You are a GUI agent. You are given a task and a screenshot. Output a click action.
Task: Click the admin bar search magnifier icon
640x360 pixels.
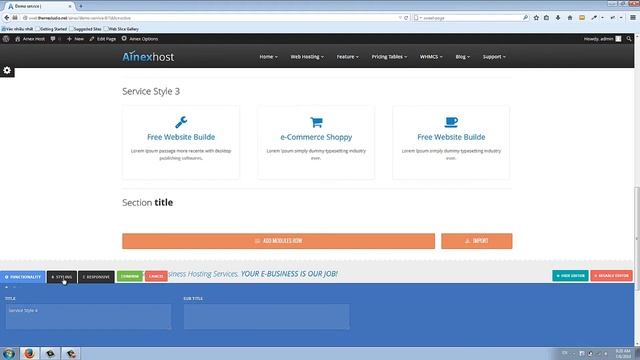click(629, 39)
